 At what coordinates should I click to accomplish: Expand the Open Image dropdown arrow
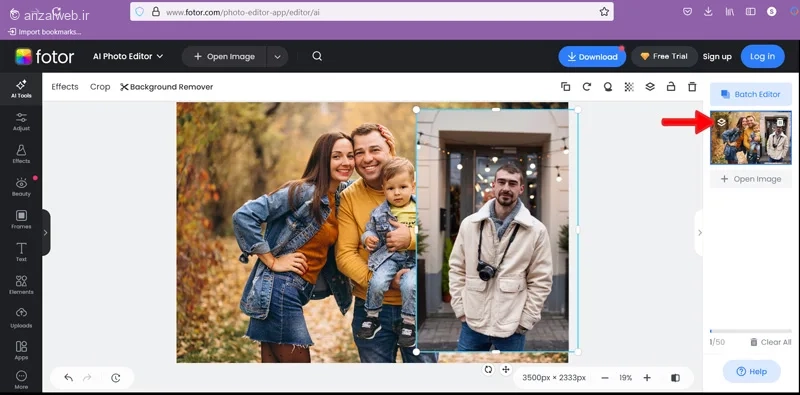coord(277,57)
